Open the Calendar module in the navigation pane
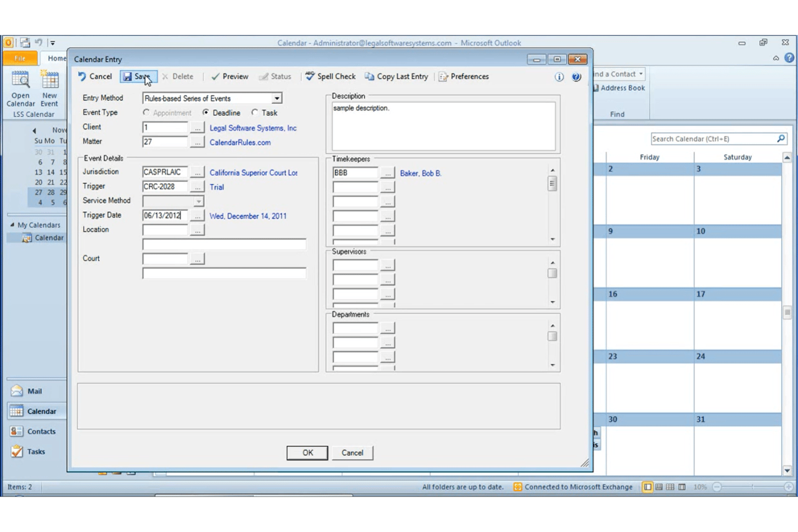This screenshot has height=532, width=798. click(x=37, y=411)
